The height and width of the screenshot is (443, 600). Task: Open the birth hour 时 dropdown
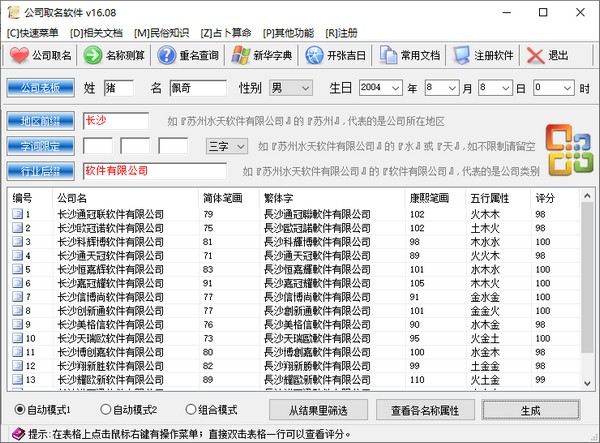pyautogui.click(x=554, y=88)
